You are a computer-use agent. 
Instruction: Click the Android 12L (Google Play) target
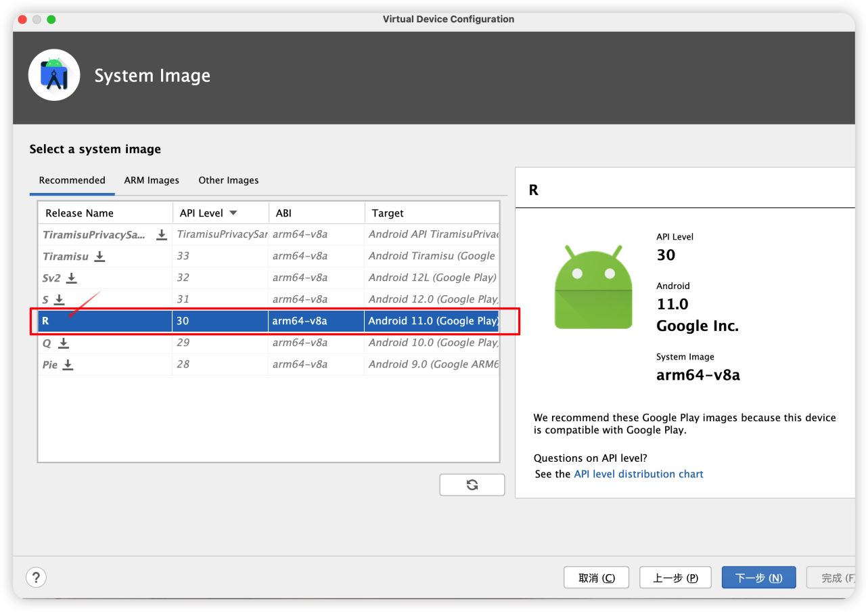432,278
